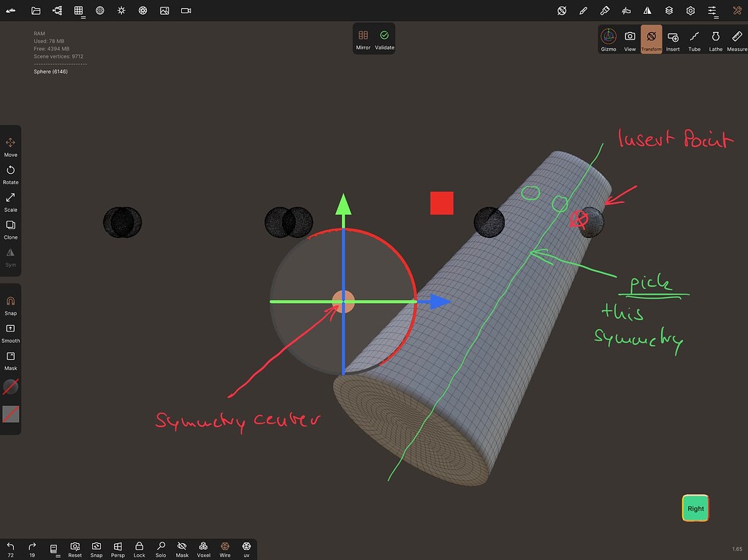Image resolution: width=748 pixels, height=560 pixels.
Task: Enable Solo mode
Action: point(161,548)
